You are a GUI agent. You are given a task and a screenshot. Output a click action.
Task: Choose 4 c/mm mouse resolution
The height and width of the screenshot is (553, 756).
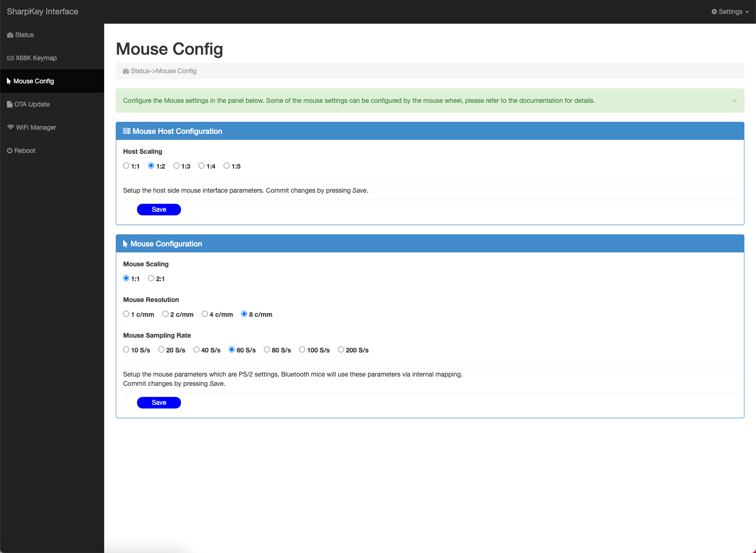tap(205, 314)
